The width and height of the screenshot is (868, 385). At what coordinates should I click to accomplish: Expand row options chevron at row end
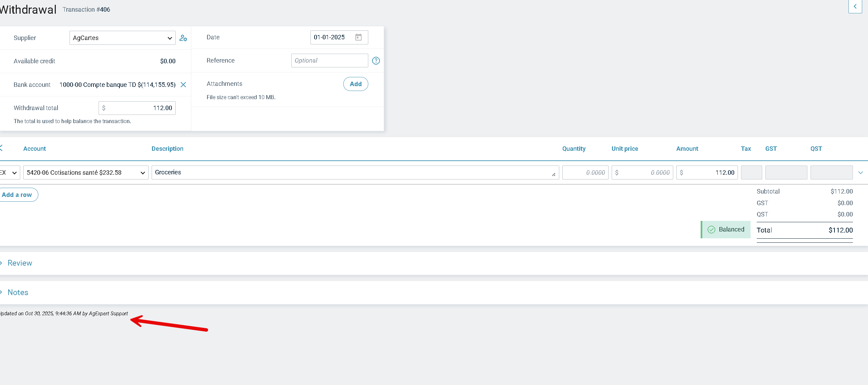(860, 173)
